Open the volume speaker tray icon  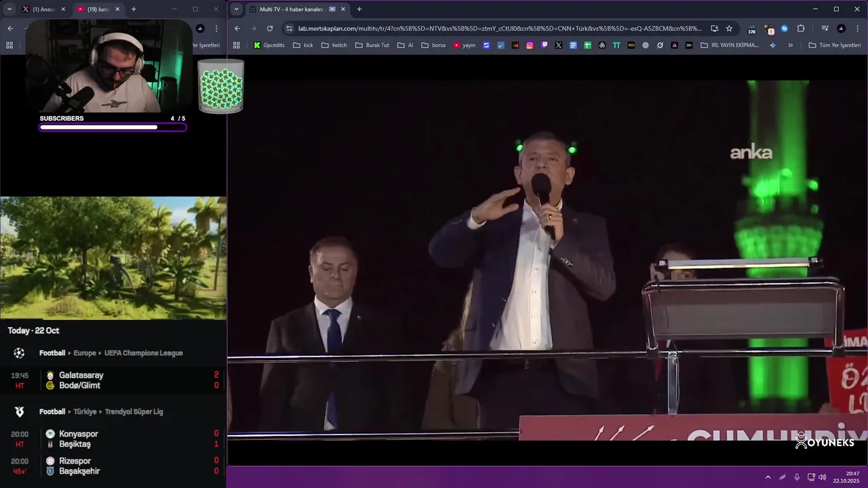(x=823, y=477)
